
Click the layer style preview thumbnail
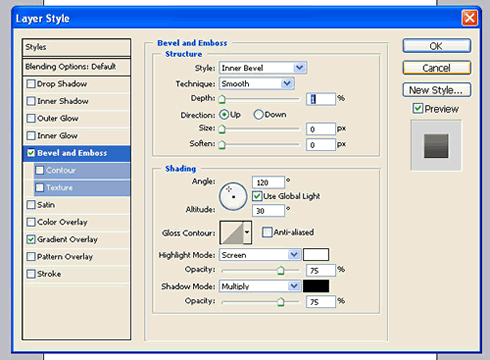click(x=436, y=146)
